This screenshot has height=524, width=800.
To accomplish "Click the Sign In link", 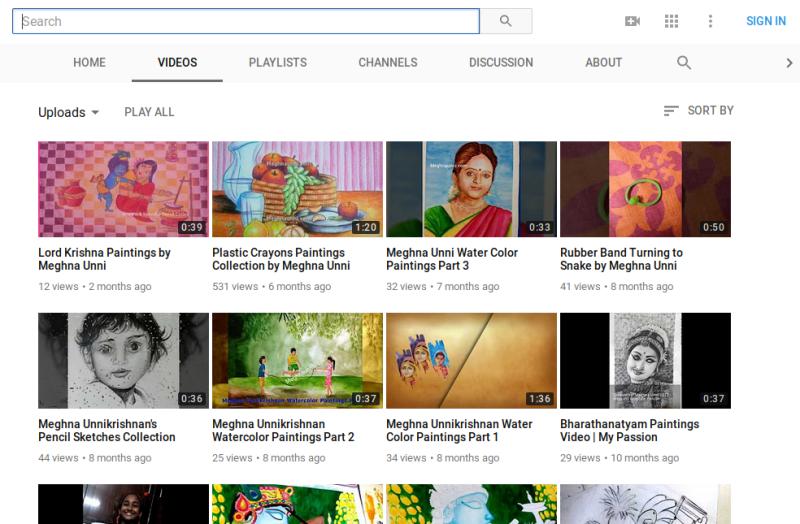I will tap(765, 21).
